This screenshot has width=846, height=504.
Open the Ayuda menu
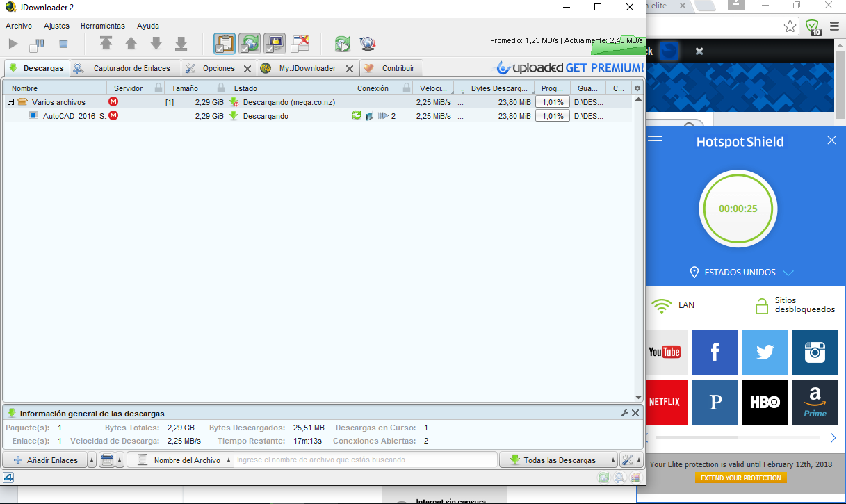(x=148, y=26)
